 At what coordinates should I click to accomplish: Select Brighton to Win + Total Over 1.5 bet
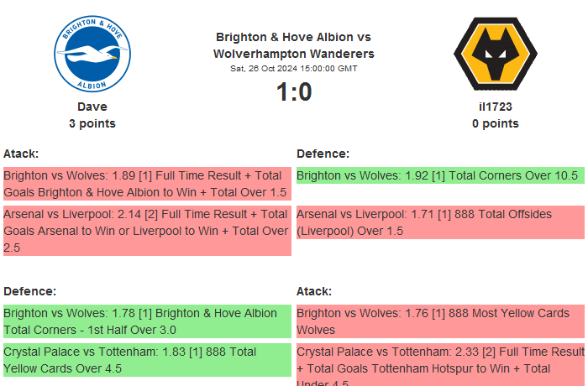pos(146,184)
